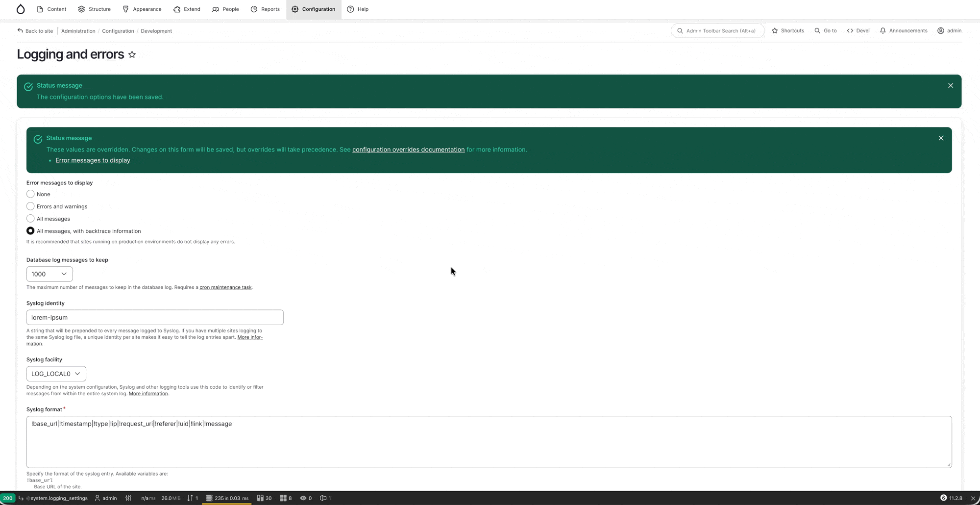Choose Errors and warnings radio button
980x505 pixels.
coord(30,206)
